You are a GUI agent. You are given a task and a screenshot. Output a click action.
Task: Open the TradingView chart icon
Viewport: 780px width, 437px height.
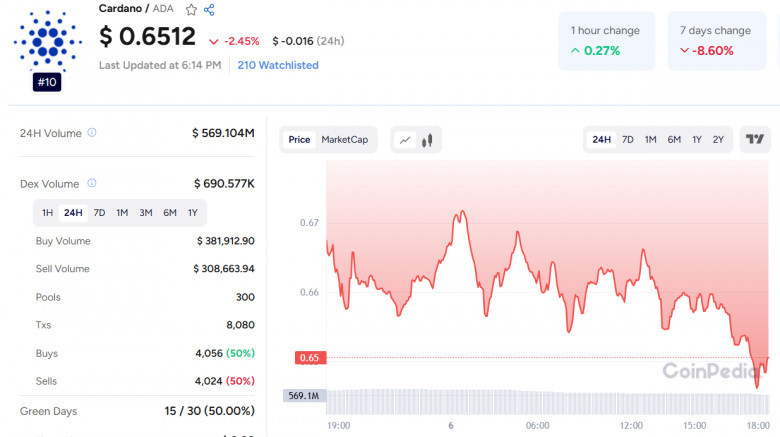(755, 139)
